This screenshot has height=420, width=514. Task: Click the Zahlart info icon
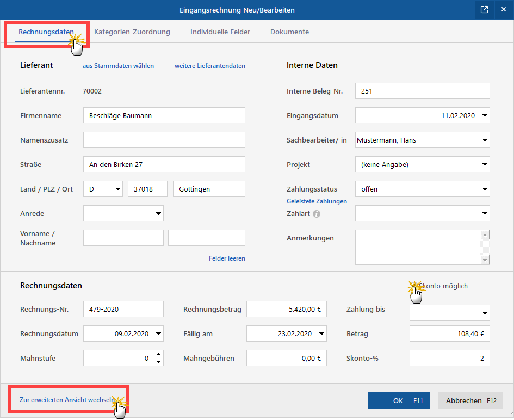coord(317,214)
